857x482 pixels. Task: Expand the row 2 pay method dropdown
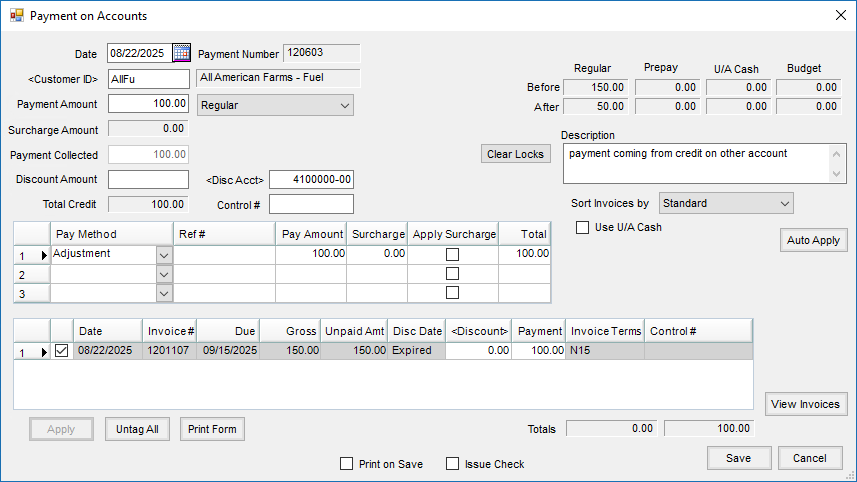pyautogui.click(x=164, y=274)
